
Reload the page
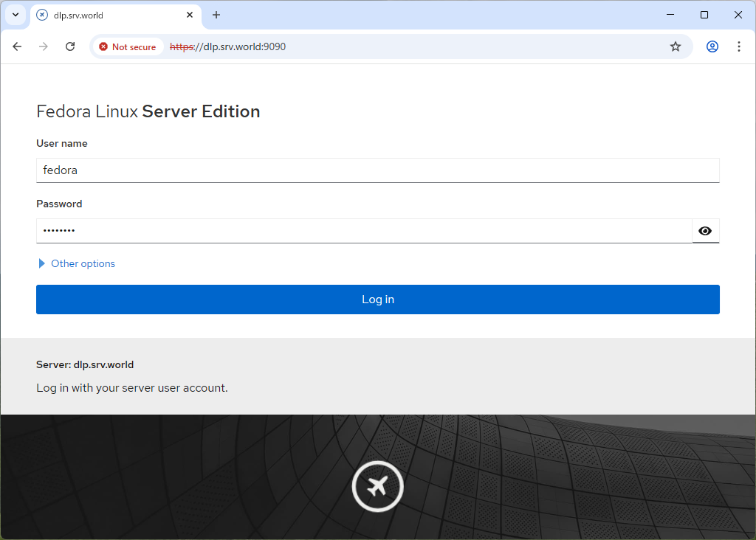[x=70, y=46]
